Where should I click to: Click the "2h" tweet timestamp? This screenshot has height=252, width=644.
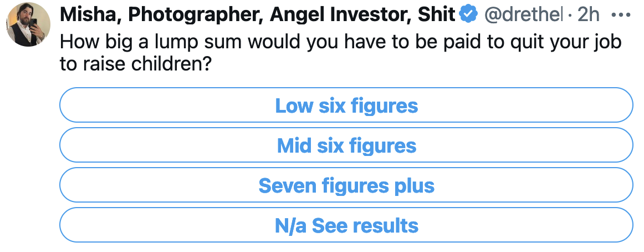[589, 15]
